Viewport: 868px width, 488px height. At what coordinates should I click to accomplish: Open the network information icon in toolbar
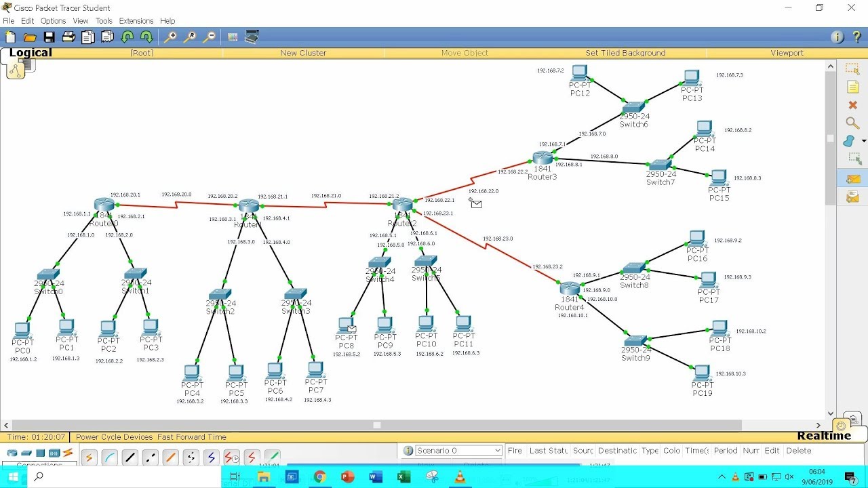pos(837,37)
